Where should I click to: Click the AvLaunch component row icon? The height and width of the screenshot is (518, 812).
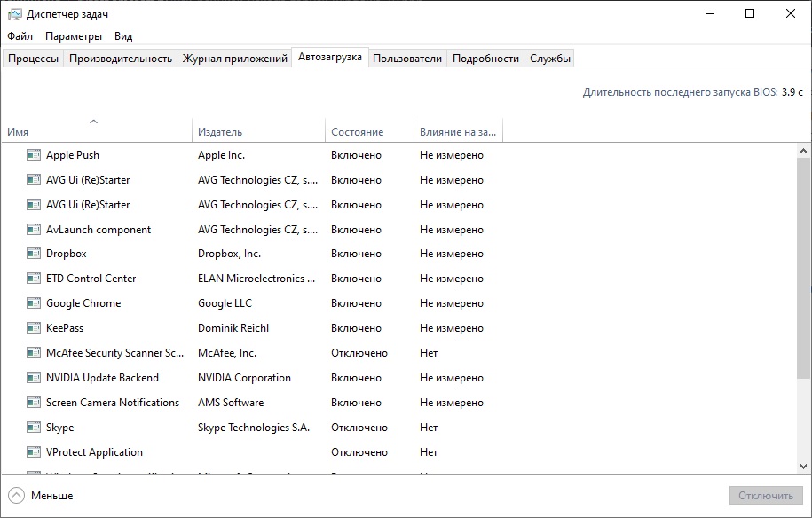[x=34, y=229]
